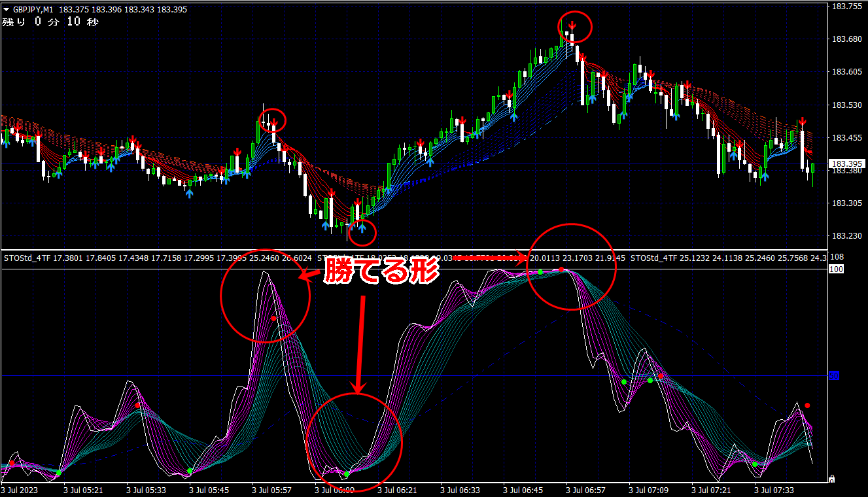Click the rightmost red dot on the stochastic pane
Image resolution: width=868 pixels, height=497 pixels.
pos(807,405)
